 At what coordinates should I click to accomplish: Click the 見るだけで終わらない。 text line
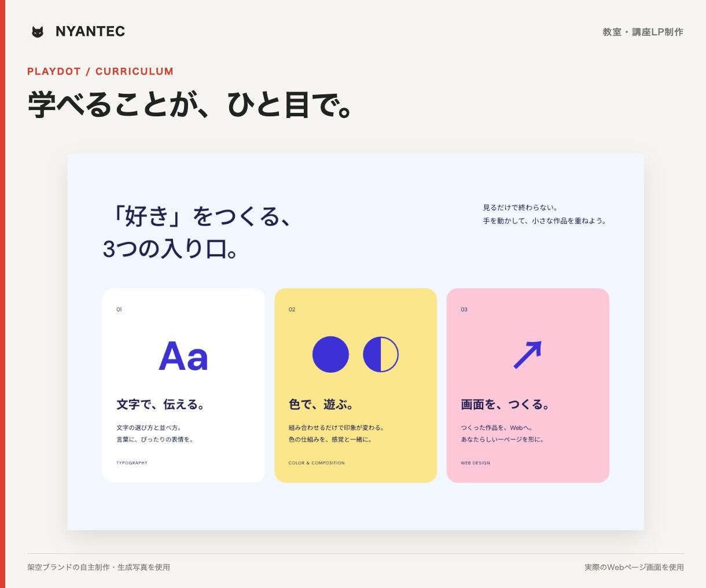tap(520, 207)
